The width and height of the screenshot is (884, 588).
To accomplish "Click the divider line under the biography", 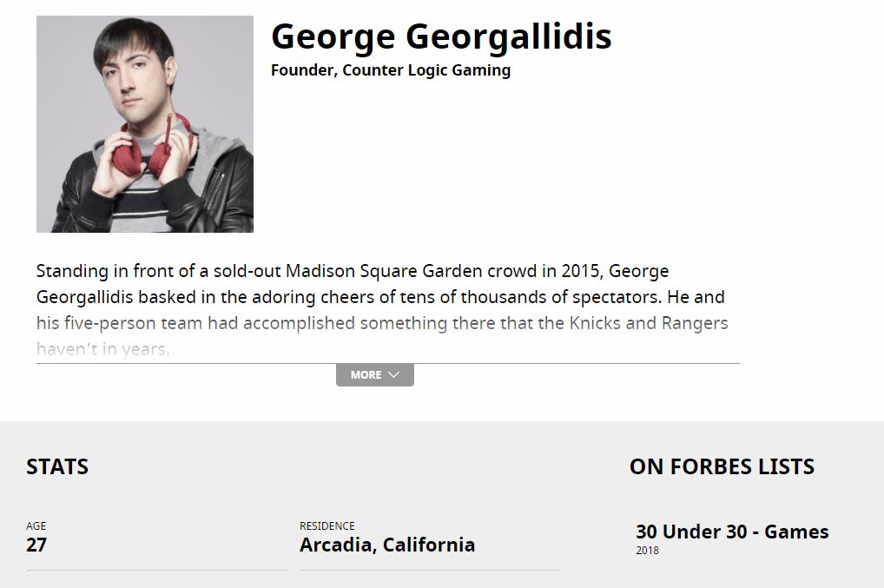I will (x=388, y=364).
